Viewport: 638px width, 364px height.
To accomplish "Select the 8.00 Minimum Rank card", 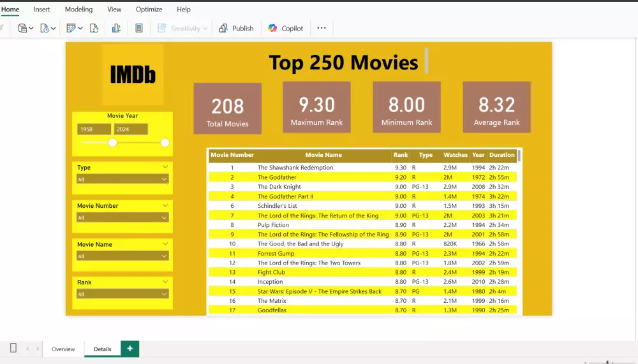I will 406,107.
